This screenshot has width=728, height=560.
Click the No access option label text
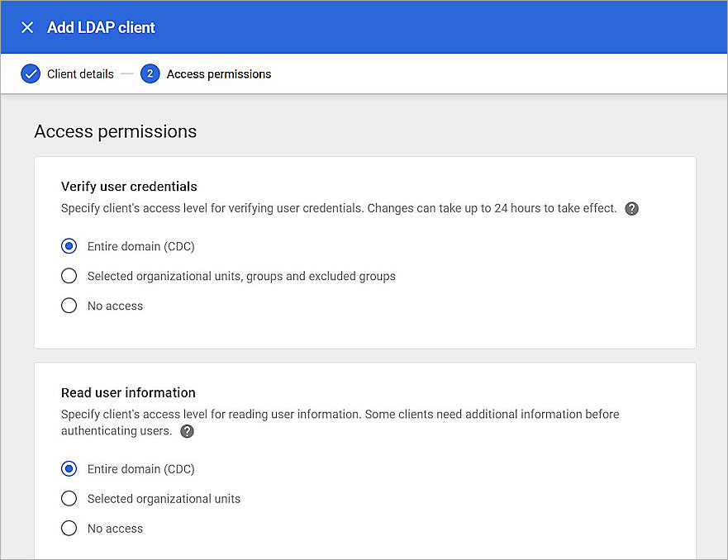115,305
